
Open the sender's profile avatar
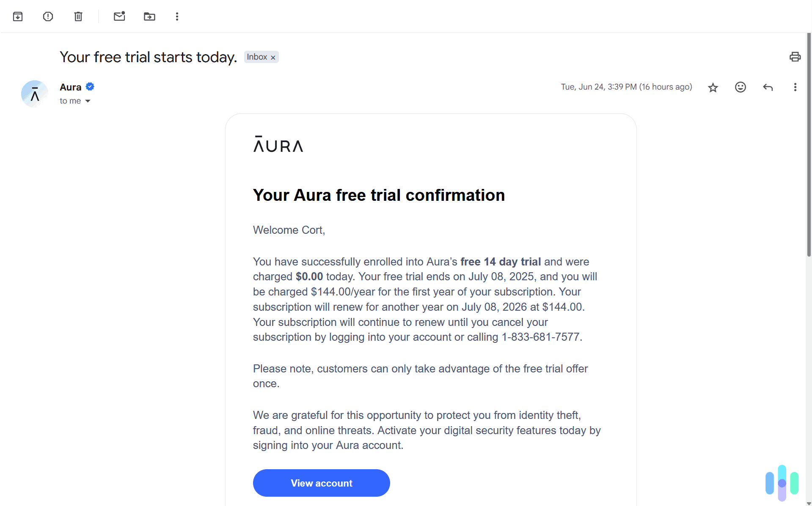pyautogui.click(x=34, y=93)
